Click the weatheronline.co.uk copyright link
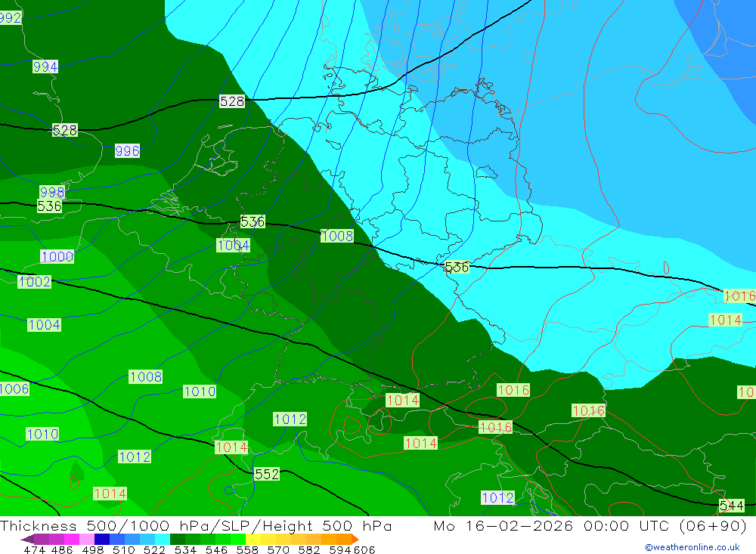The width and height of the screenshot is (756, 554). (x=692, y=547)
